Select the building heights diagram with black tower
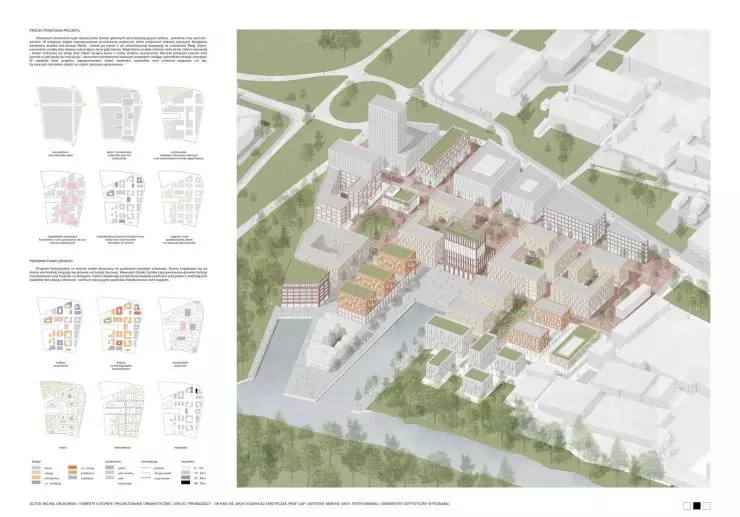The width and height of the screenshot is (740, 517). click(x=181, y=410)
